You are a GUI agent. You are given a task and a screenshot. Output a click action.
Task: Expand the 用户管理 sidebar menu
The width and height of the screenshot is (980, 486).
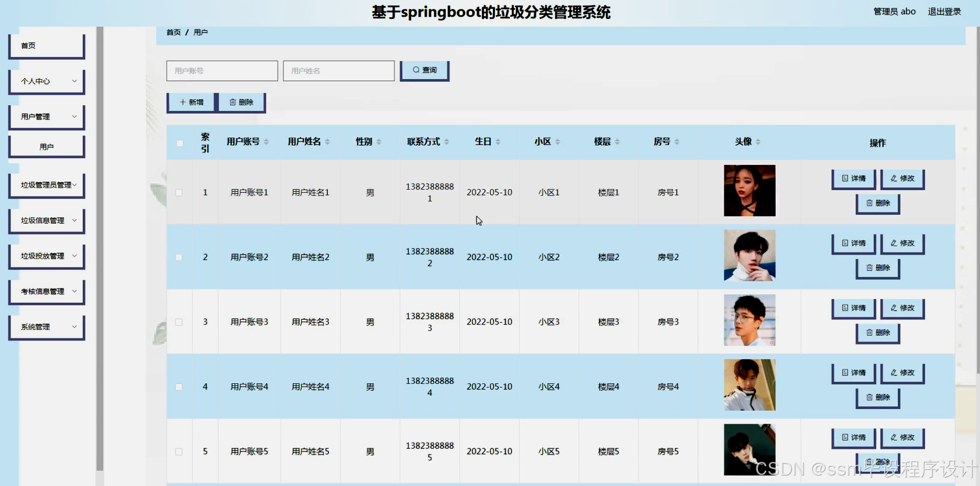46,116
